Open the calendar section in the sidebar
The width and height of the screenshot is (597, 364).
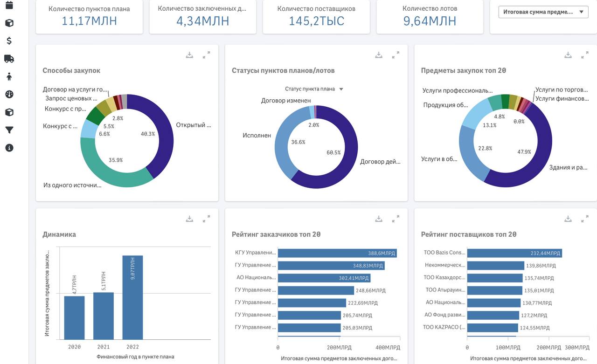pos(9,5)
